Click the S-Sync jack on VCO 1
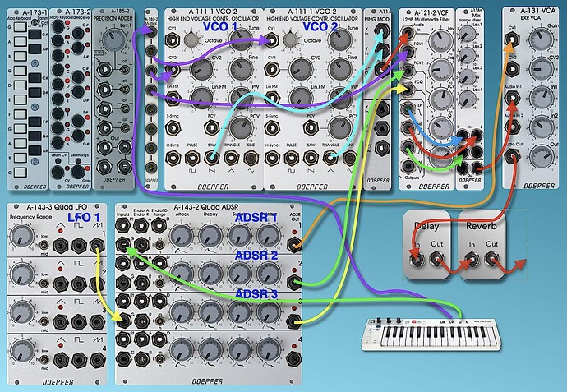Image resolution: width=567 pixels, height=392 pixels. coord(173,128)
